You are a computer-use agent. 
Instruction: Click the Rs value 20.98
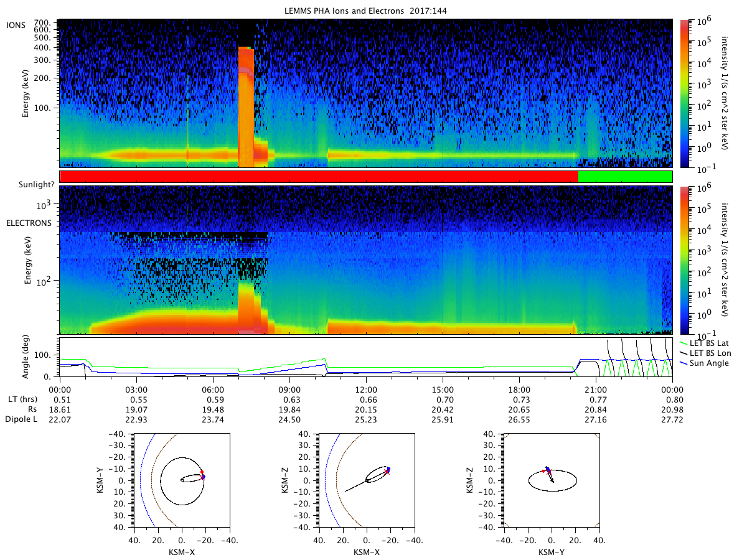672,409
